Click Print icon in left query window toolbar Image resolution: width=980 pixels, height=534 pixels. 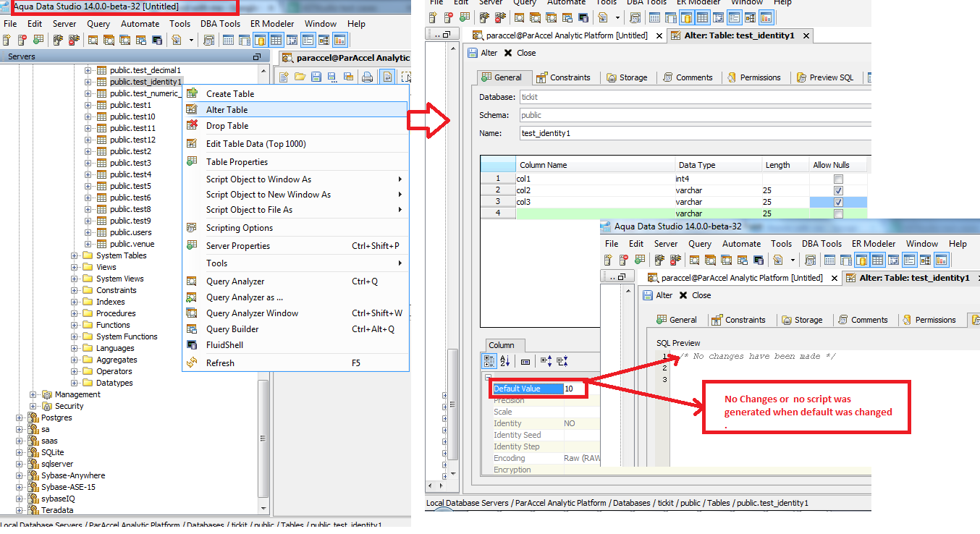(x=368, y=77)
